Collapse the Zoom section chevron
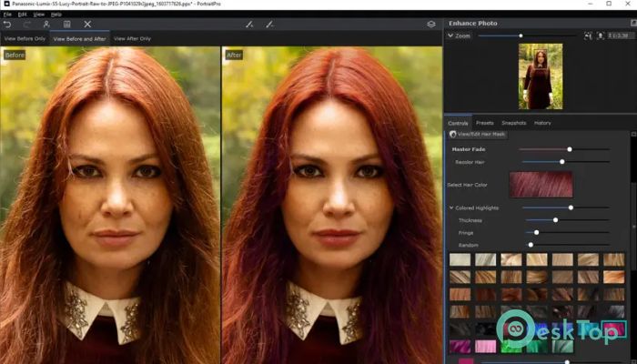Image resolution: width=637 pixels, height=364 pixels. 450,35
